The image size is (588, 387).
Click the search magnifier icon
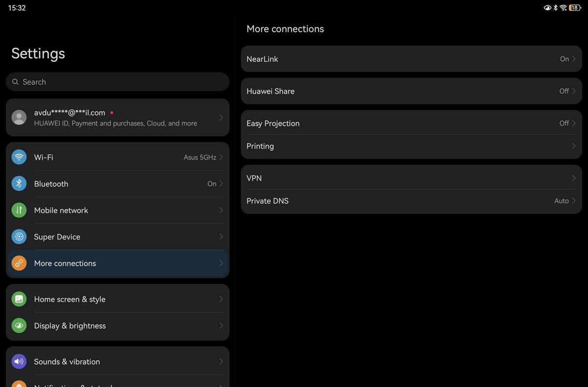click(x=16, y=82)
